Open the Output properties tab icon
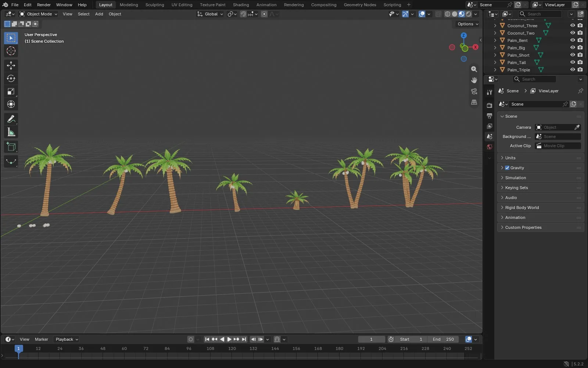 pyautogui.click(x=490, y=116)
